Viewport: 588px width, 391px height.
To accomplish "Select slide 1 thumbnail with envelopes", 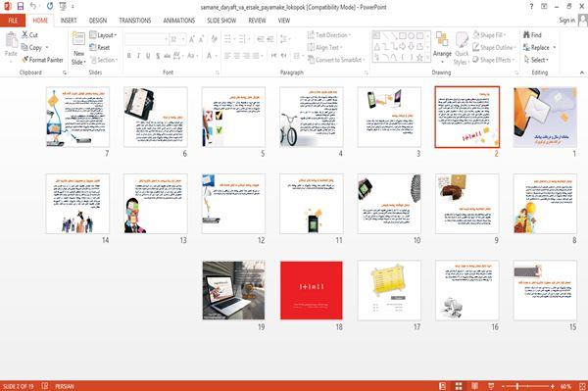I will click(545, 117).
